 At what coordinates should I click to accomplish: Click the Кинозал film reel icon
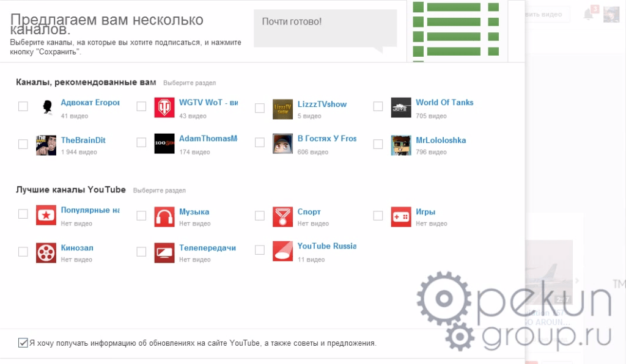[46, 253]
